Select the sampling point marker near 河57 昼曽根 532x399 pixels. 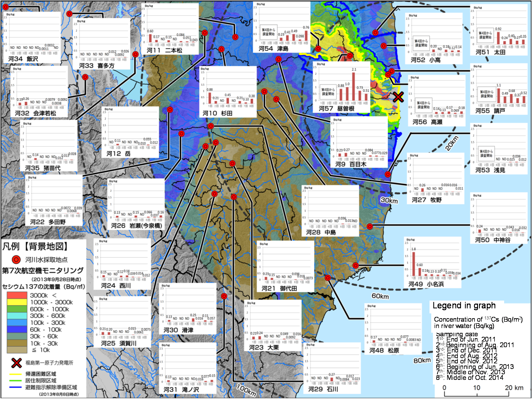point(350,56)
